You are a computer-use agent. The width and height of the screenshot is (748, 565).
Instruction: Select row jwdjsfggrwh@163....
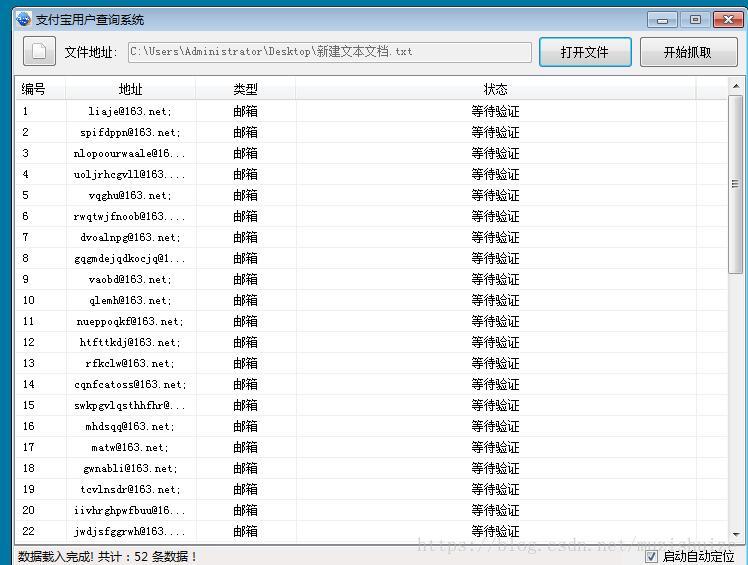click(372, 531)
